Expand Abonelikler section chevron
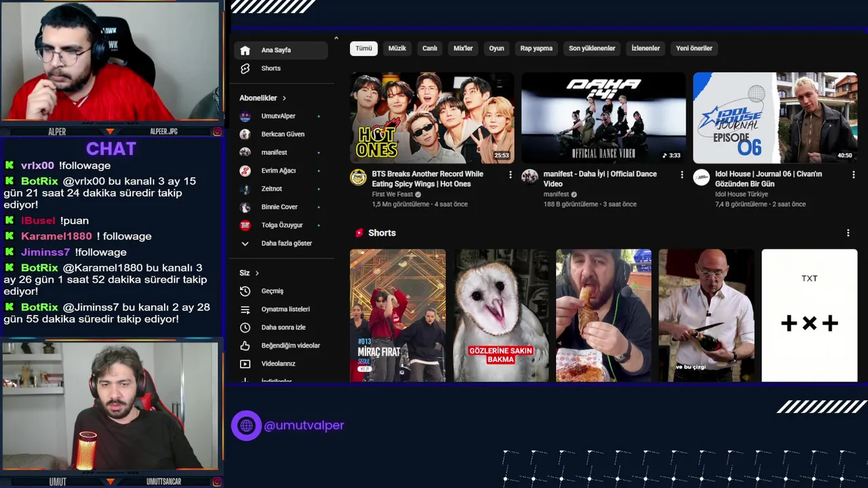 [x=284, y=98]
